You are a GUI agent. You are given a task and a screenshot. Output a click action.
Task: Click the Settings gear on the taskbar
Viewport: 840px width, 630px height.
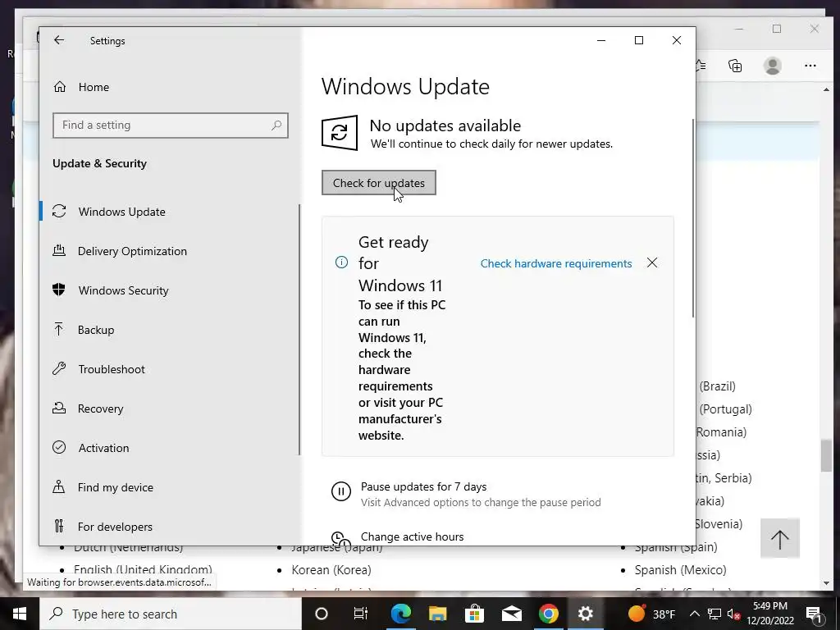[585, 614]
